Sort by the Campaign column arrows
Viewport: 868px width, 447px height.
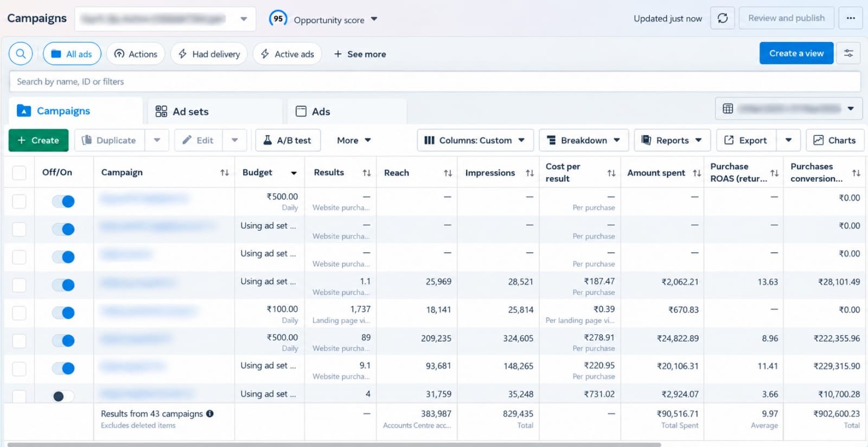[224, 173]
